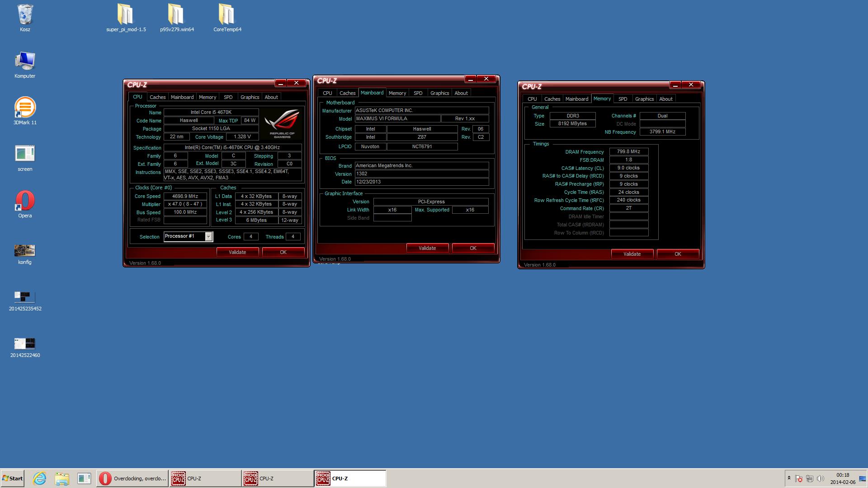The image size is (868, 488).
Task: Open the Start menu
Action: pos(12,478)
